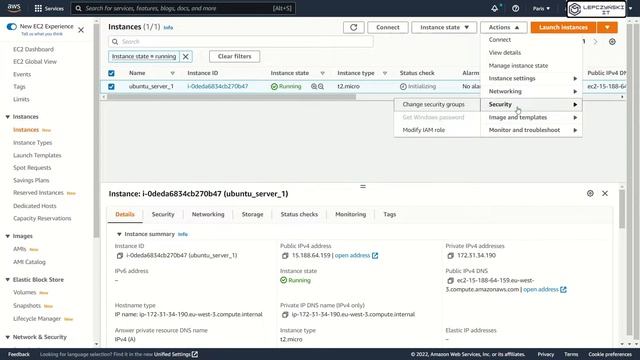Click the table horizontal scrollbar

pyautogui.click(x=231, y=97)
